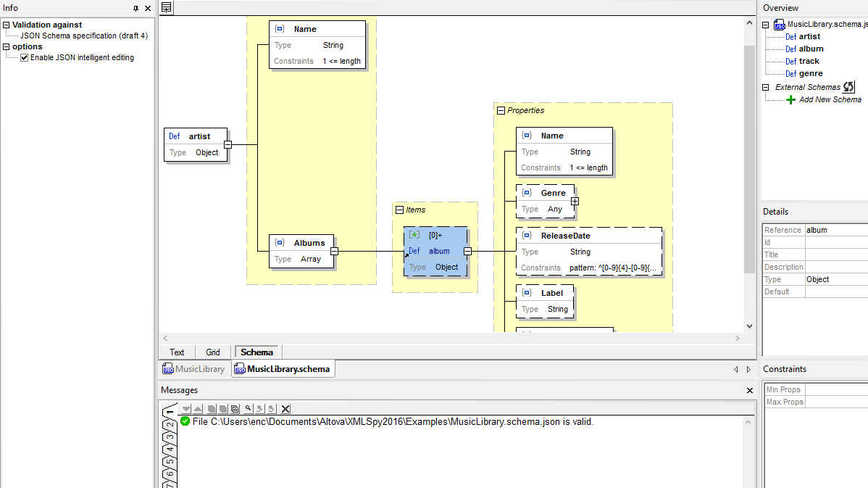Open the MusicLibrary document tab
The height and width of the screenshot is (488, 868).
(x=194, y=369)
